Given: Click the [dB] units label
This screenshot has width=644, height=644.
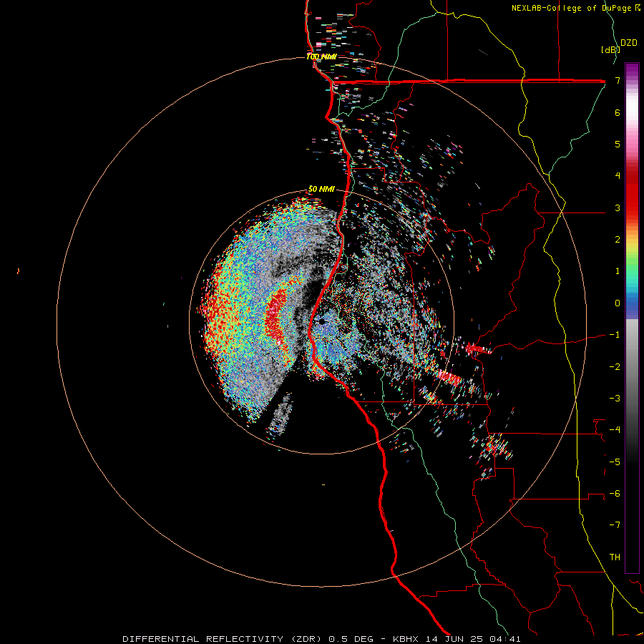Looking at the screenshot, I should pyautogui.click(x=610, y=49).
